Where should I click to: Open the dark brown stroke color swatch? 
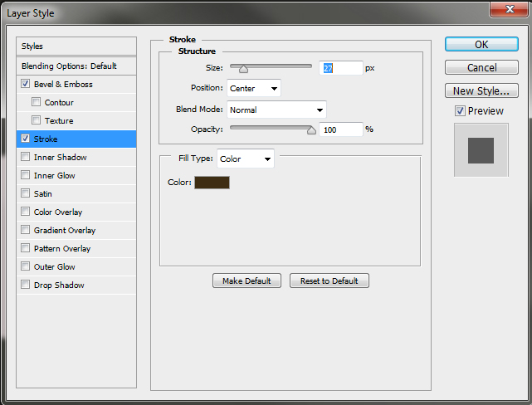[212, 183]
